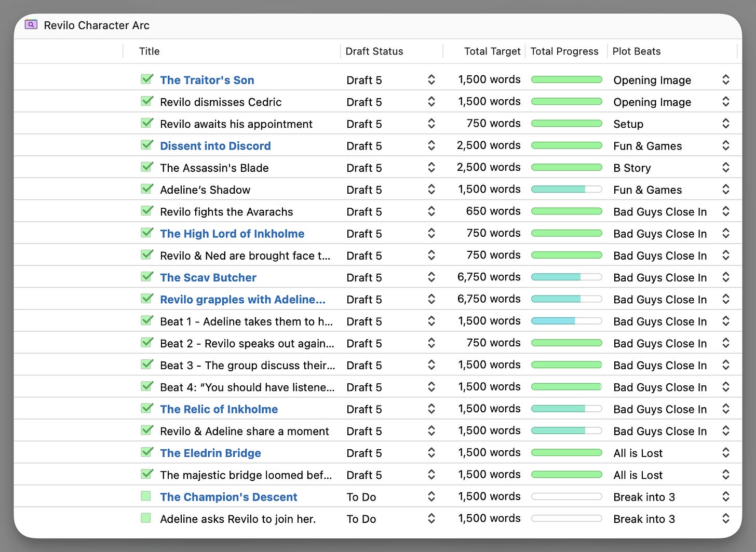This screenshot has width=756, height=552.
Task: Open Revilo grapples with Adeline title
Action: (x=242, y=300)
